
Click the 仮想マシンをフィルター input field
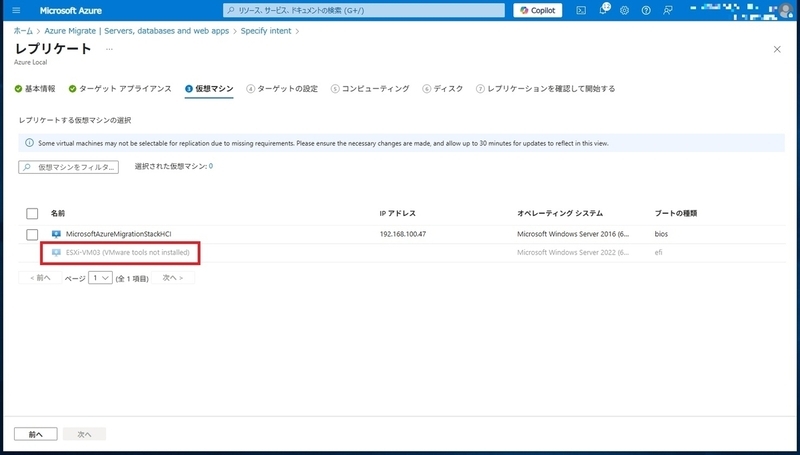click(x=68, y=167)
